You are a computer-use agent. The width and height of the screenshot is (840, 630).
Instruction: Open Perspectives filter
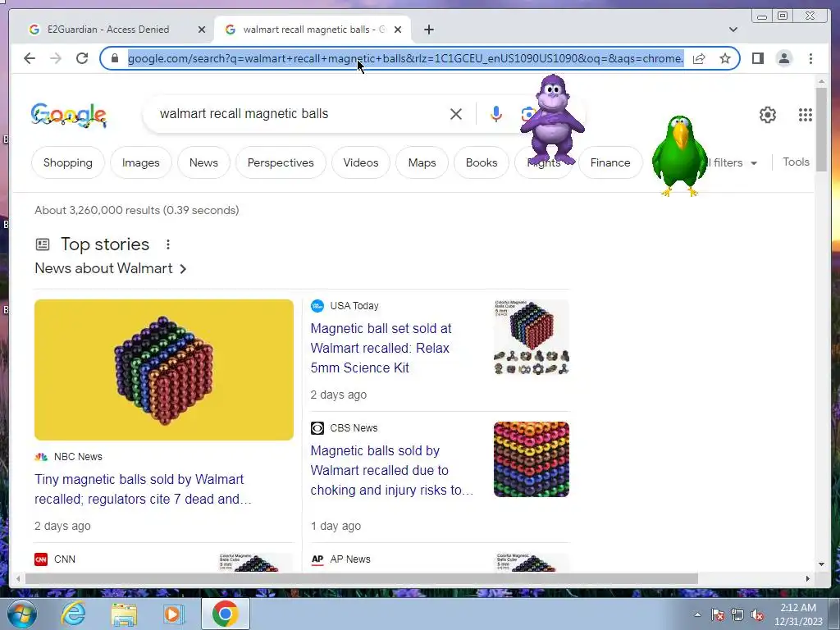click(281, 162)
